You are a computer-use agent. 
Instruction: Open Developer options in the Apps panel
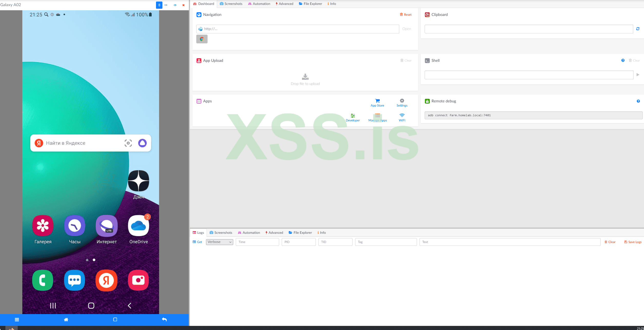[353, 117]
